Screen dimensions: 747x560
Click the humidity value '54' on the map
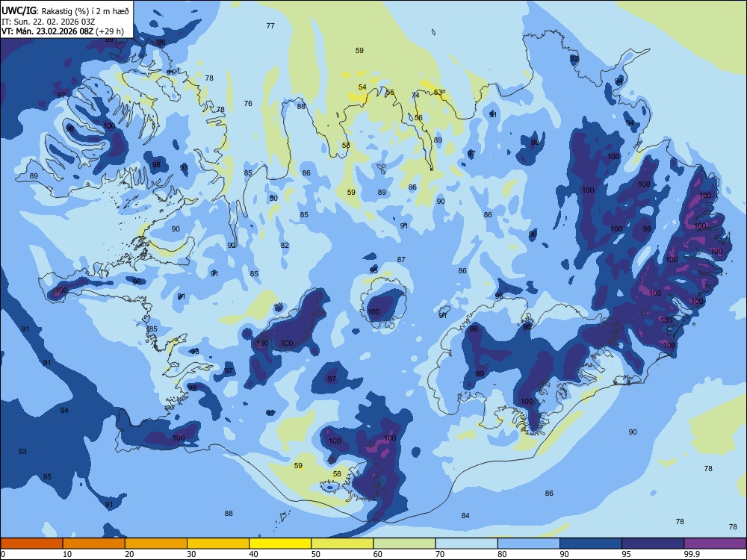(x=362, y=87)
